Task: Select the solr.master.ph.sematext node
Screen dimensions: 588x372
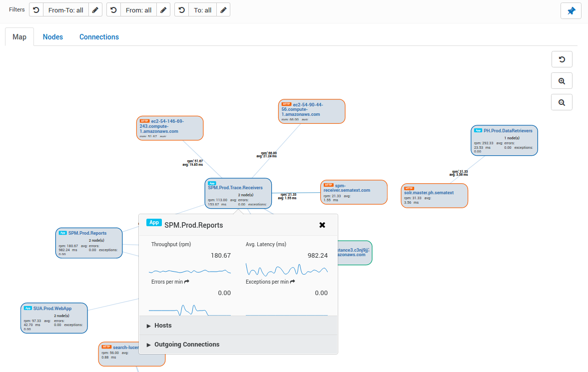Action: tap(434, 195)
